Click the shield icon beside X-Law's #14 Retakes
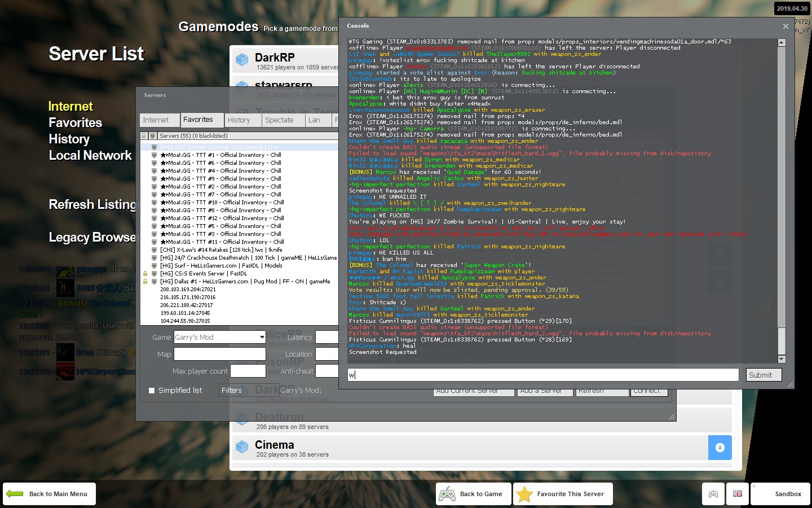 (x=154, y=250)
